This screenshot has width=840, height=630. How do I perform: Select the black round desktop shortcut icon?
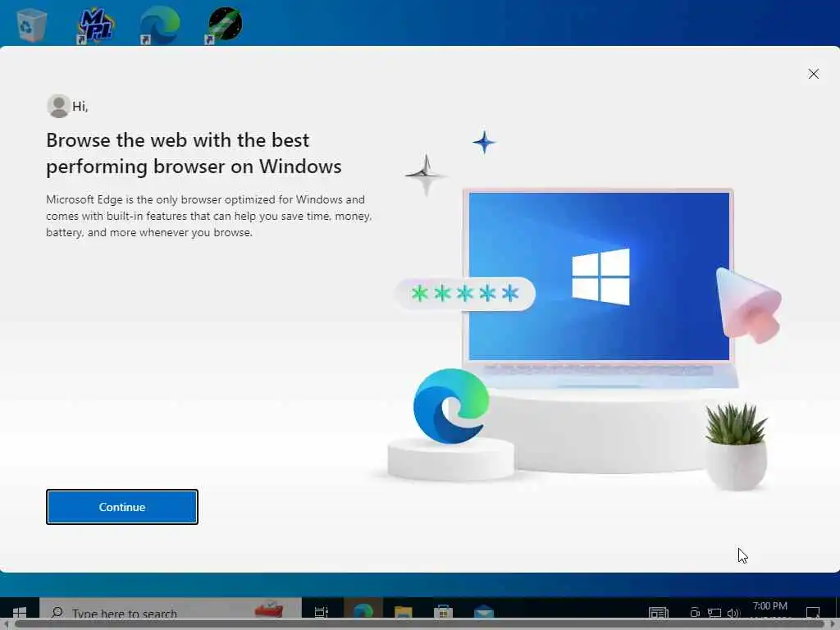coord(224,25)
